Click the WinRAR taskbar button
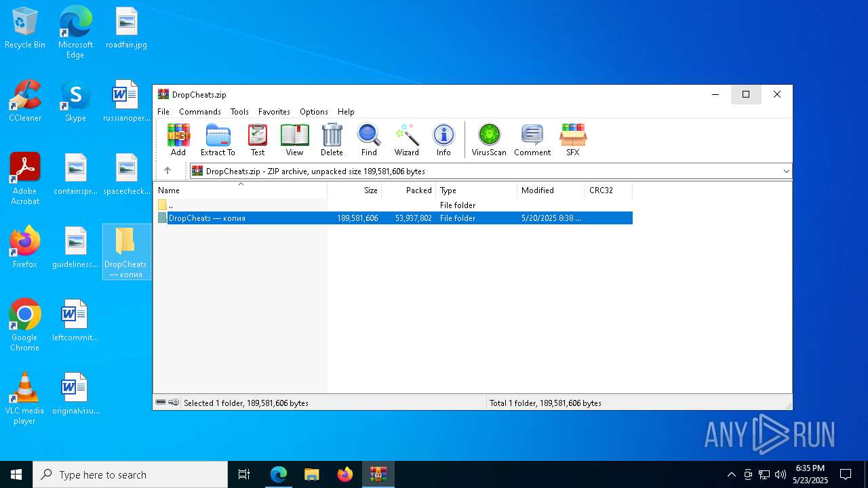The width and height of the screenshot is (868, 488). [x=378, y=474]
